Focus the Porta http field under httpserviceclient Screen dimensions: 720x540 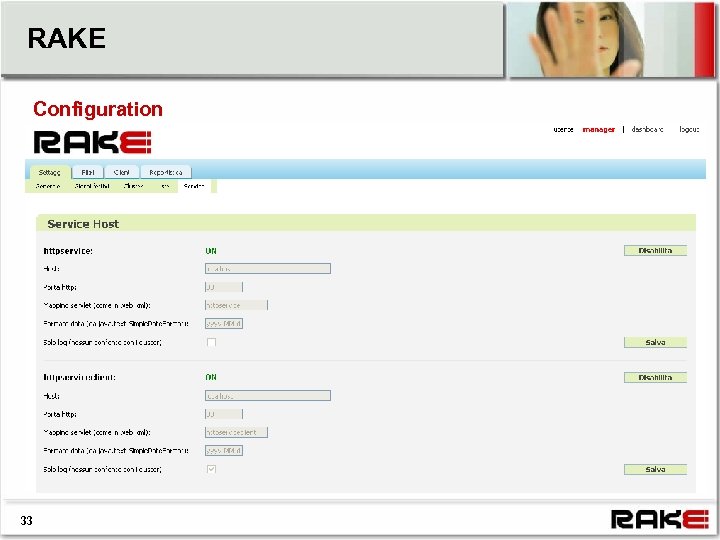tap(224, 414)
